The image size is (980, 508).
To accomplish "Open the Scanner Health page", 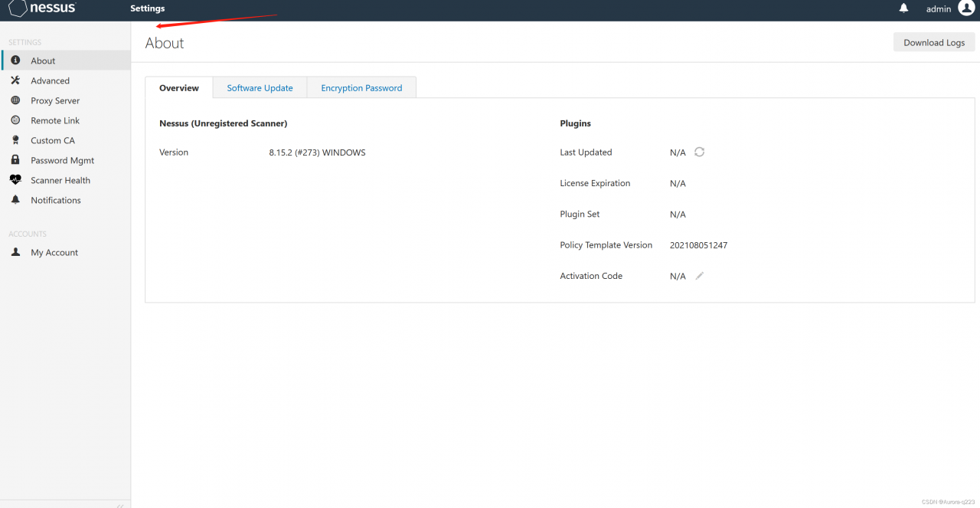I will coord(65,180).
